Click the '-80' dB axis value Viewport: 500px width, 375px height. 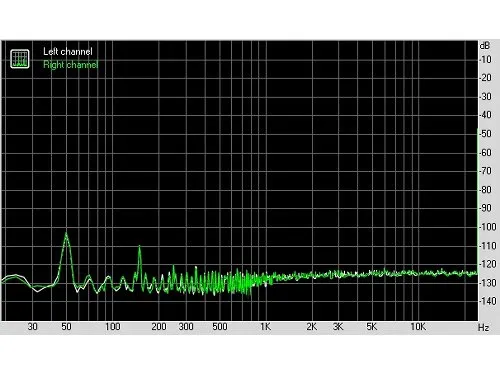[485, 190]
